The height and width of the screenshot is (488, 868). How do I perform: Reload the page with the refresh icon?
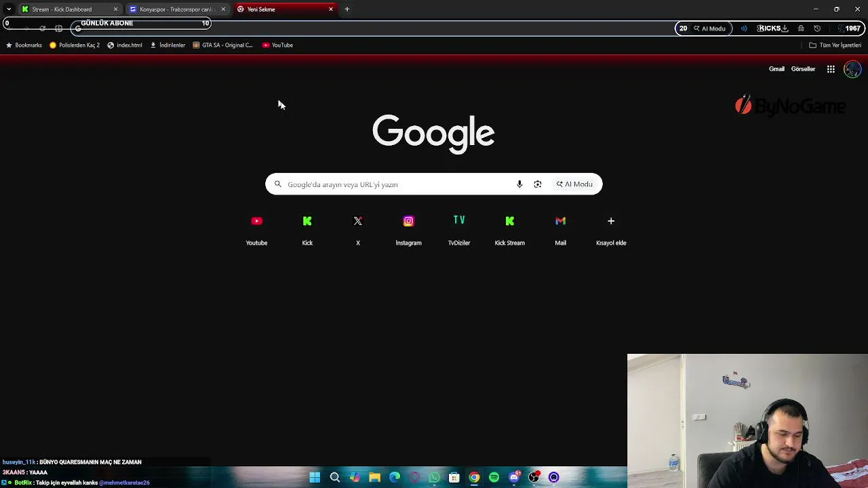tap(42, 28)
